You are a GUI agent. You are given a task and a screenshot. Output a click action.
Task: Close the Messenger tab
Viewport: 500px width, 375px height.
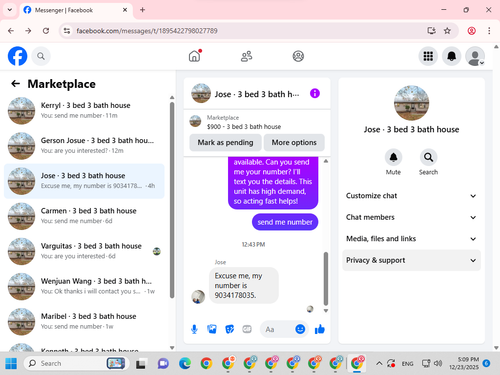[x=125, y=10]
